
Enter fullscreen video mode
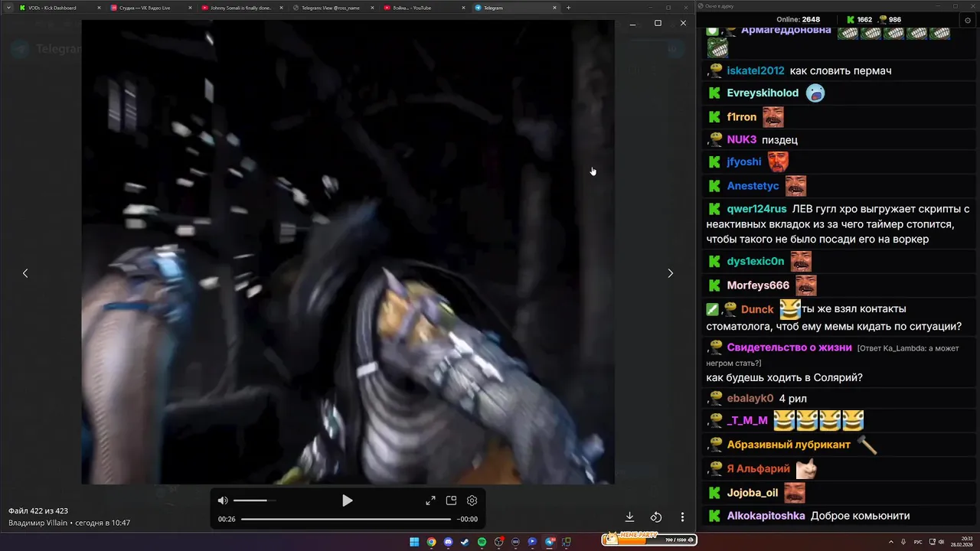[x=430, y=500]
